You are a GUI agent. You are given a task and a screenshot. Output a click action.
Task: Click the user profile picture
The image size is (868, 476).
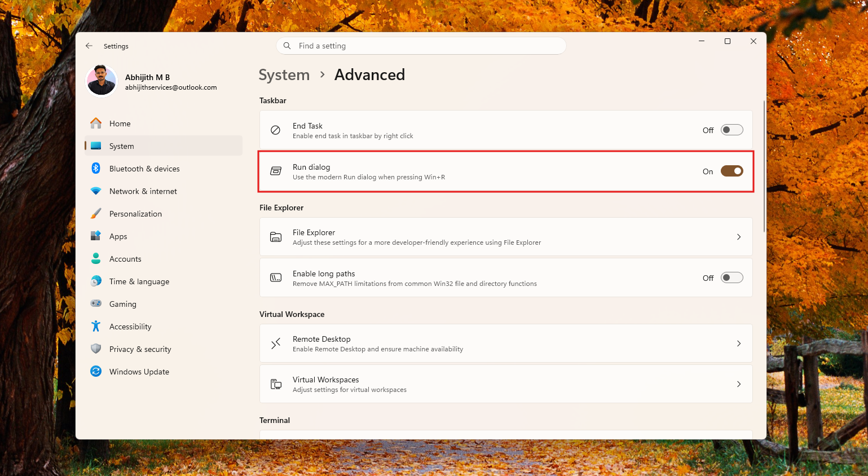[x=102, y=81]
